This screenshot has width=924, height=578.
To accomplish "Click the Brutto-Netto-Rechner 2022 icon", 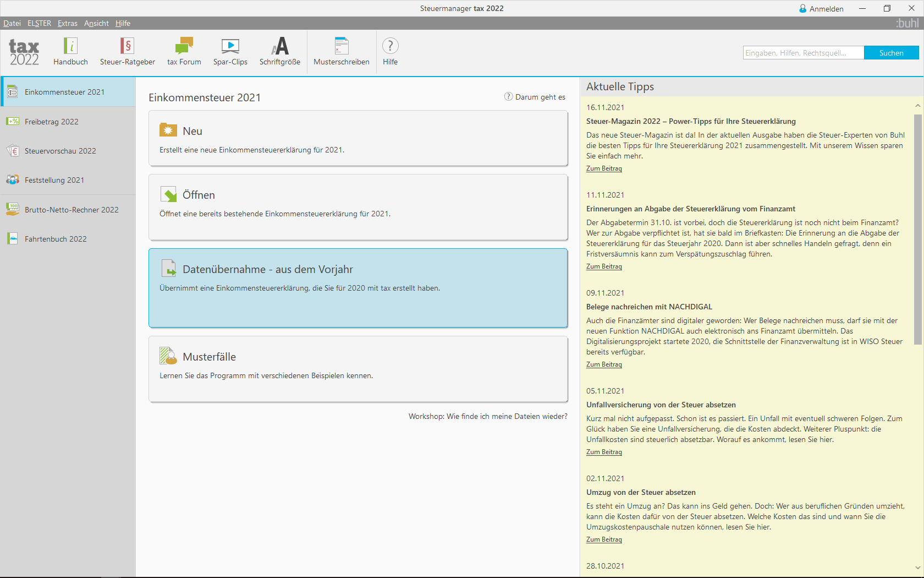I will tap(13, 209).
